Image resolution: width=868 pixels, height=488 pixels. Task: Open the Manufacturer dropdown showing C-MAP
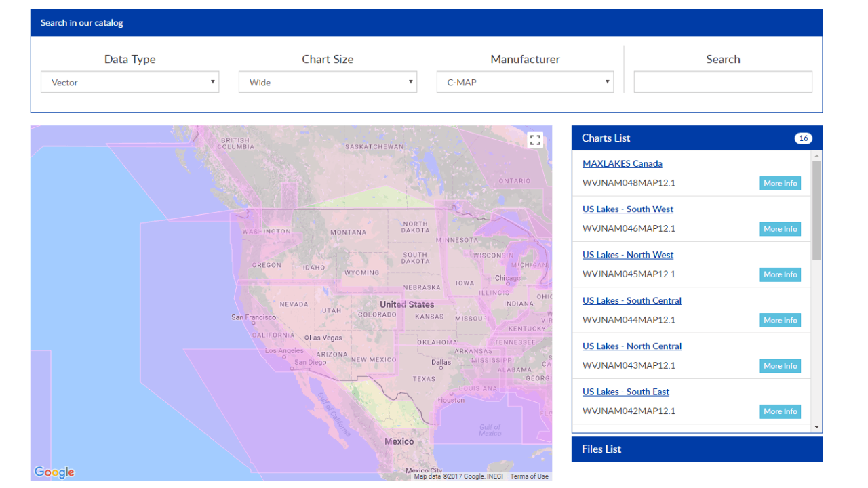[x=525, y=82]
